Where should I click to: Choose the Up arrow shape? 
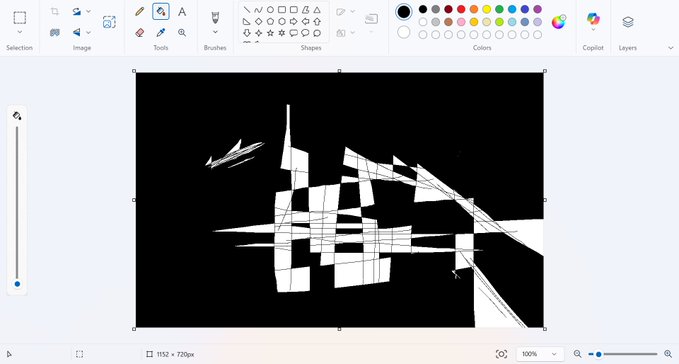pyautogui.click(x=317, y=21)
